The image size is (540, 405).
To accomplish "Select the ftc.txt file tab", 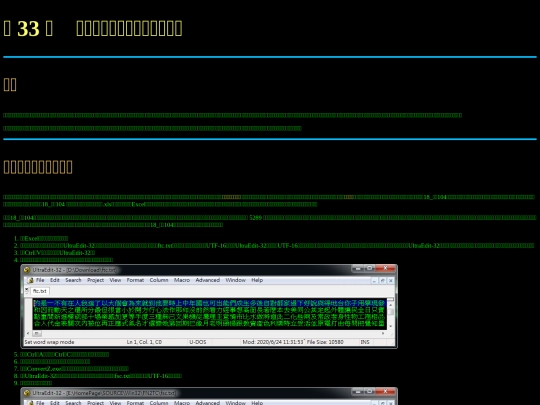I will [x=40, y=291].
